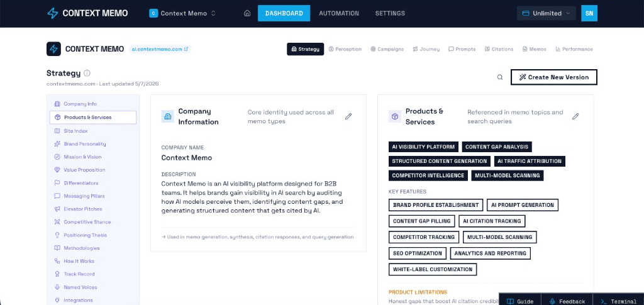Click the Company Information building icon
Screen dimensions: 644x305
167,116
